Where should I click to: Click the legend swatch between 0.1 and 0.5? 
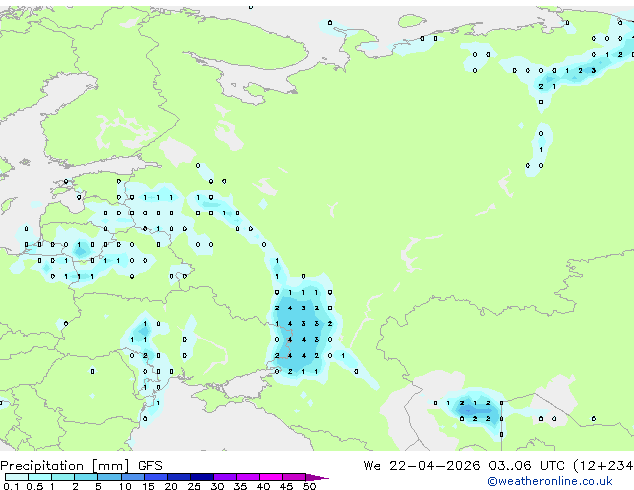17,477
